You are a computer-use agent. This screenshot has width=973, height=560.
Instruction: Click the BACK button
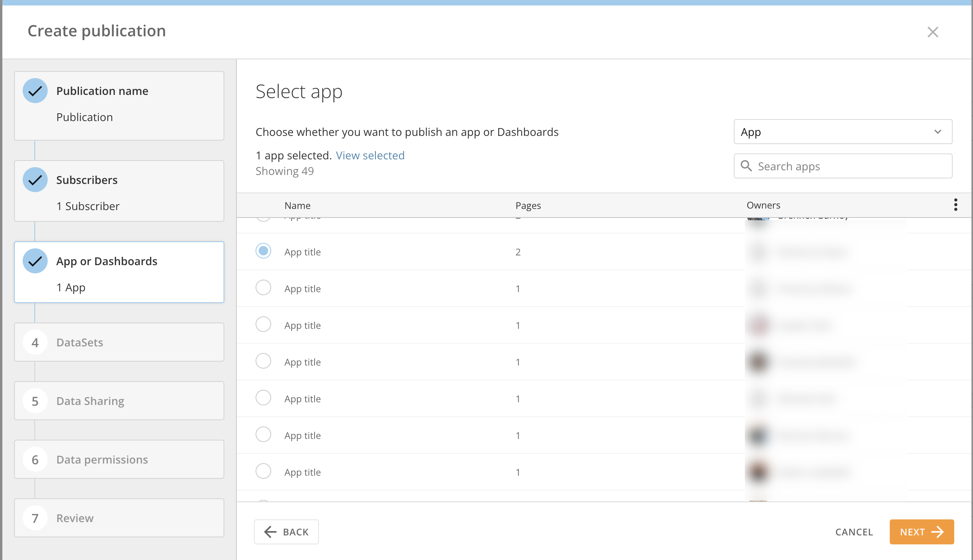[x=286, y=532]
